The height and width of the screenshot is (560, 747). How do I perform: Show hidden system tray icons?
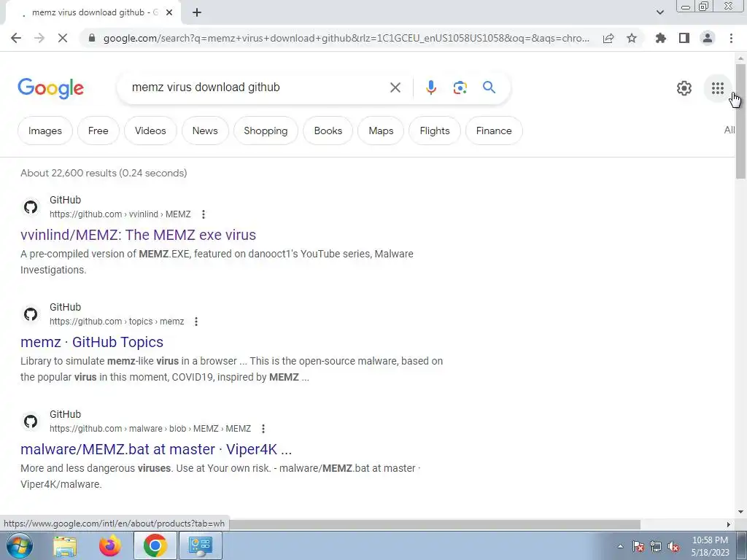tap(620, 546)
